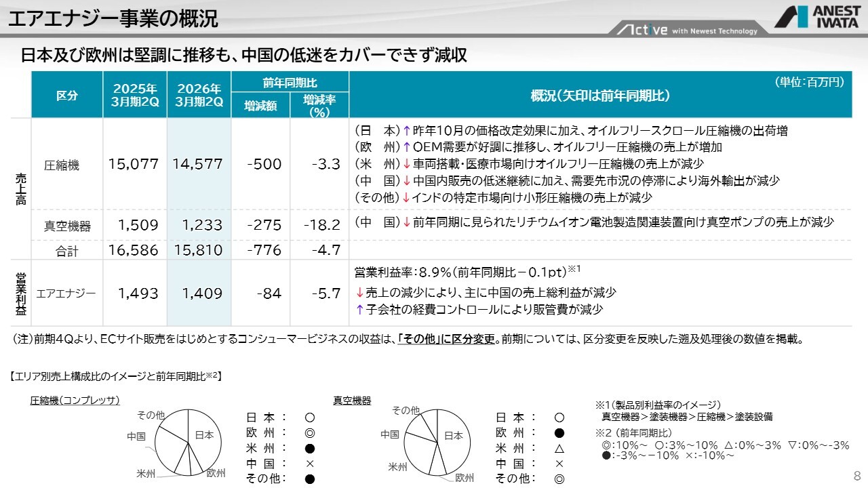
Task: Click the red arrow in the vacuum equipment China line
Action: [407, 222]
